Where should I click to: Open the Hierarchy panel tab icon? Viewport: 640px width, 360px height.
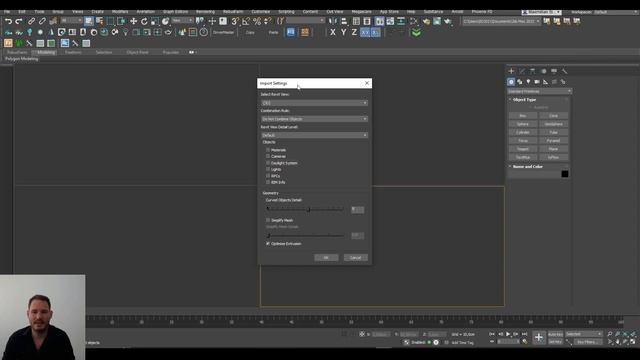pos(532,71)
